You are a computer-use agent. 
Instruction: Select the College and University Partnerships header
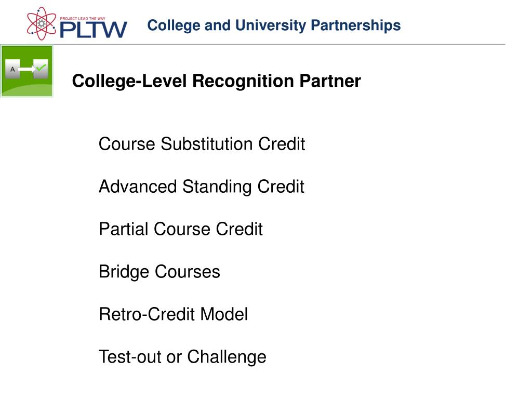pos(274,25)
